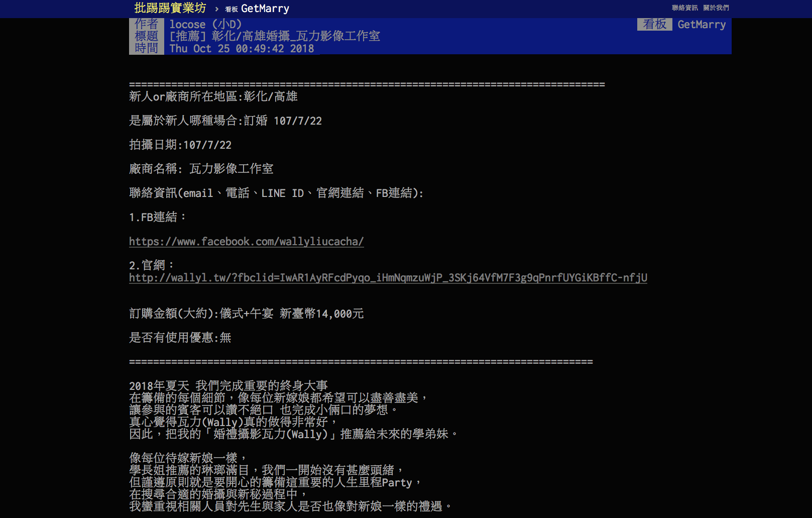Image resolution: width=812 pixels, height=518 pixels.
Task: Click line 像每位待嫁新娘一樣
Action: click(x=188, y=458)
